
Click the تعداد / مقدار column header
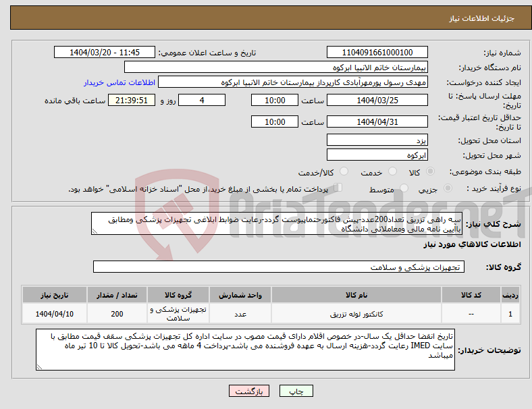click(x=117, y=295)
